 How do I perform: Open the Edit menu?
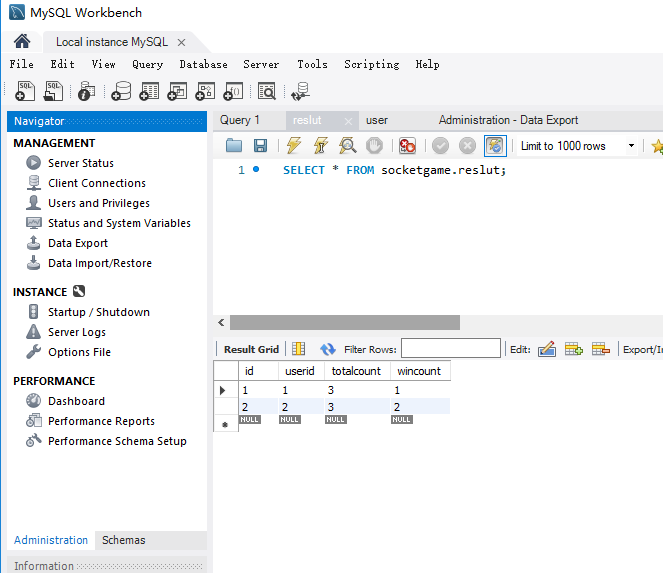click(63, 64)
